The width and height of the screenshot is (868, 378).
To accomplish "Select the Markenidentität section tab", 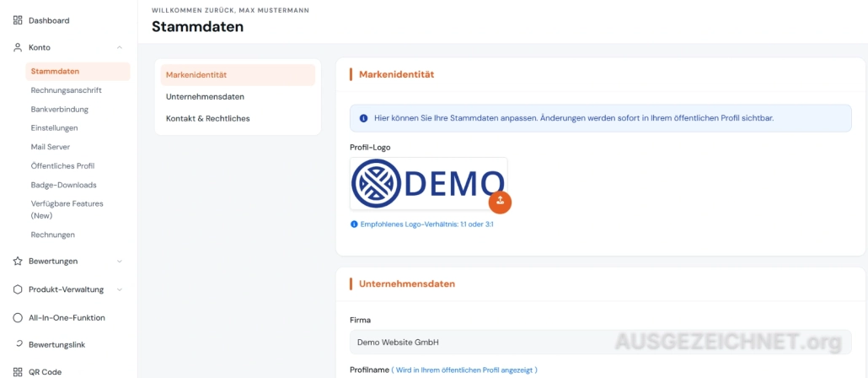I will pos(238,75).
